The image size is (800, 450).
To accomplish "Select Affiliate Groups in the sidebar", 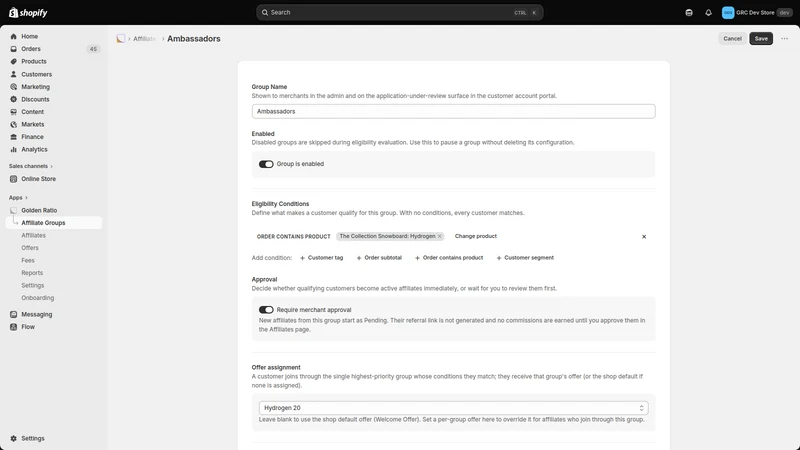I will point(54,223).
